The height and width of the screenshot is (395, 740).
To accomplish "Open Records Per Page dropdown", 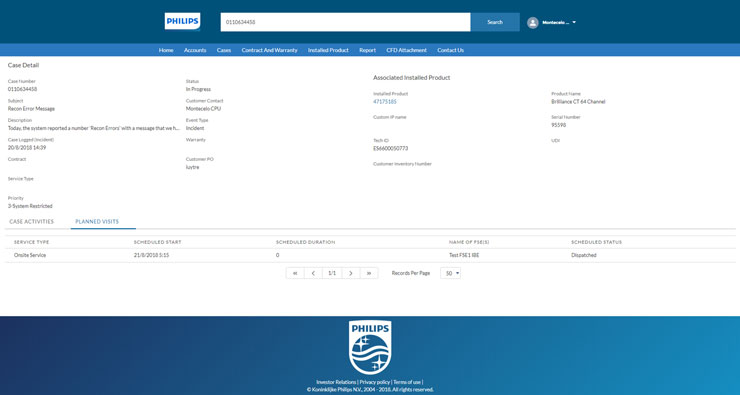I will click(451, 273).
